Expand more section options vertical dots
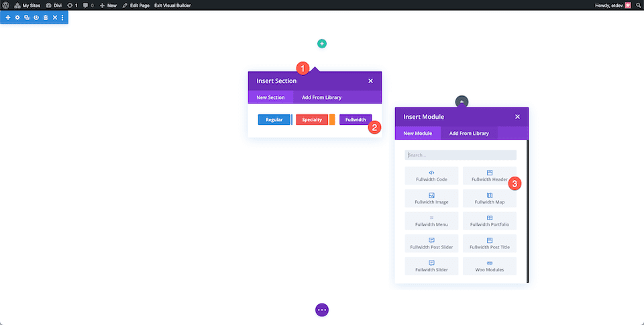This screenshot has height=325, width=644. click(x=62, y=17)
